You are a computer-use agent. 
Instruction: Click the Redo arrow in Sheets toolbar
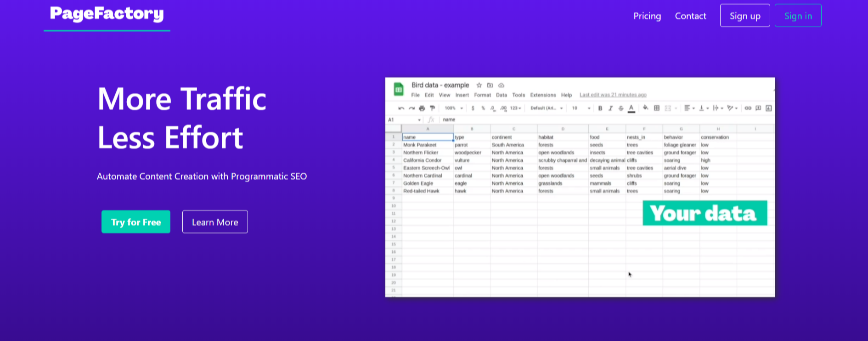(411, 108)
